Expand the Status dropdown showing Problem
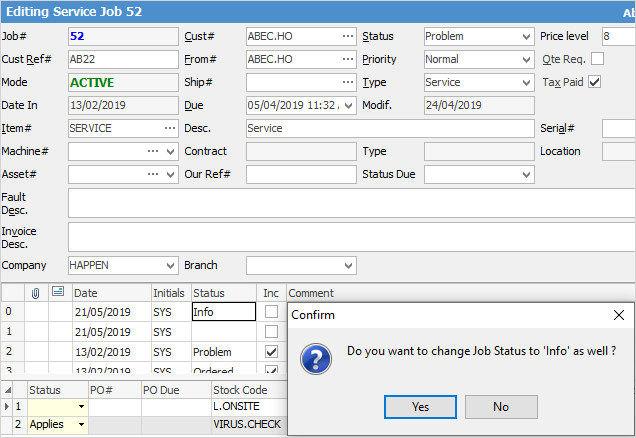The height and width of the screenshot is (438, 636). click(526, 37)
